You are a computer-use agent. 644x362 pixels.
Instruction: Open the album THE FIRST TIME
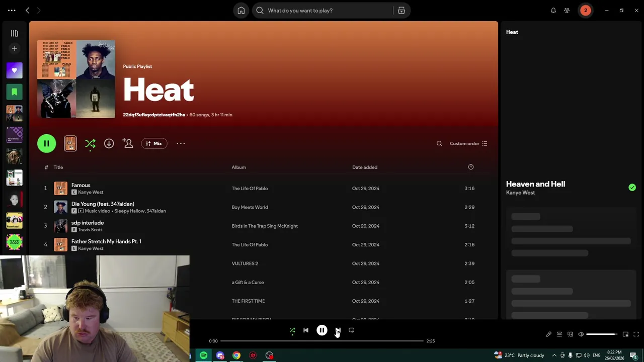pos(248,301)
